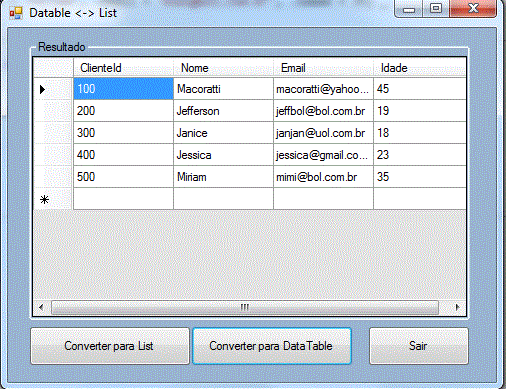Screen dimensions: 506x389
Task: Select the ClienteId cell 400
Action: pos(123,155)
